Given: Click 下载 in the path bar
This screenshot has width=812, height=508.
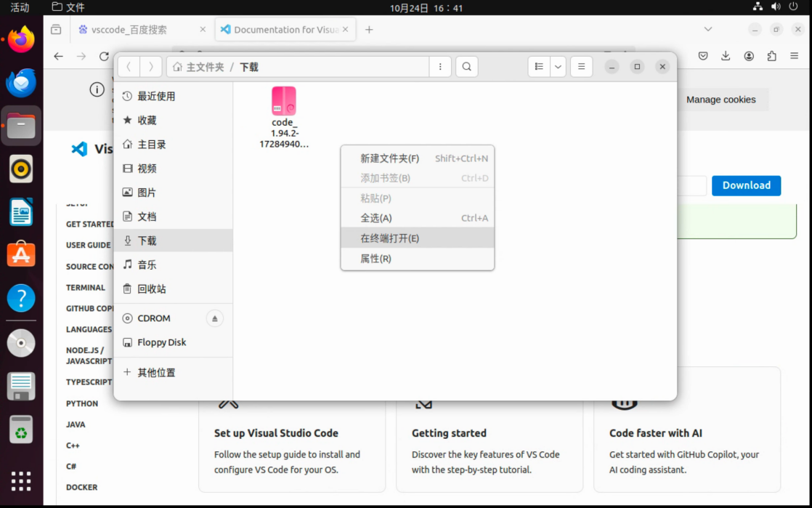Looking at the screenshot, I should click(x=248, y=67).
